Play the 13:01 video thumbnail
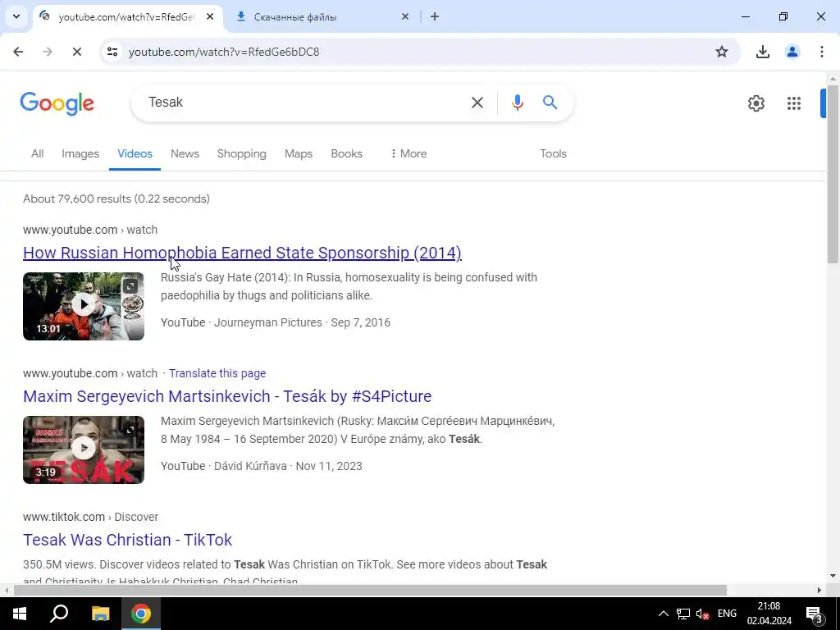This screenshot has width=840, height=630. point(84,306)
